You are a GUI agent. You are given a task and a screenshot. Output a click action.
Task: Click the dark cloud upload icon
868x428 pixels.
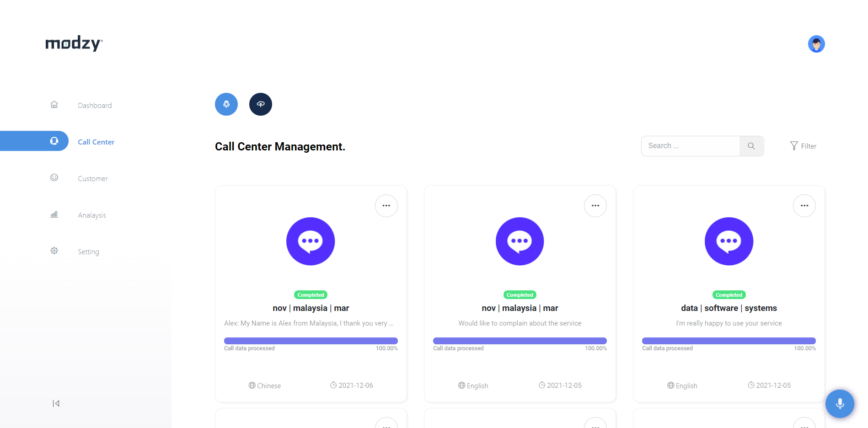coord(261,104)
